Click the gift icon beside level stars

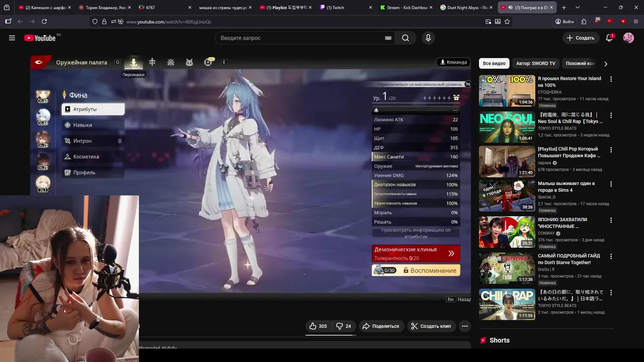coord(456,98)
